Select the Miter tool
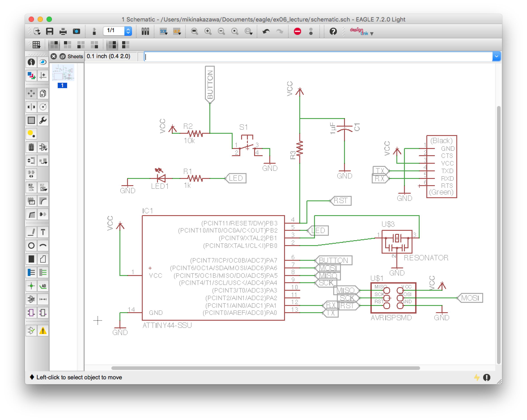This screenshot has width=527, height=420. 43,201
